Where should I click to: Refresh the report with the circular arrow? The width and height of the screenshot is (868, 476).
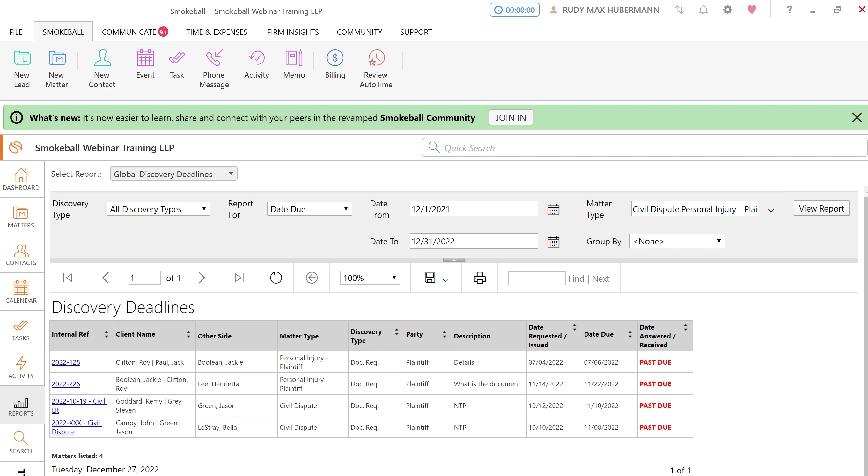coord(276,278)
